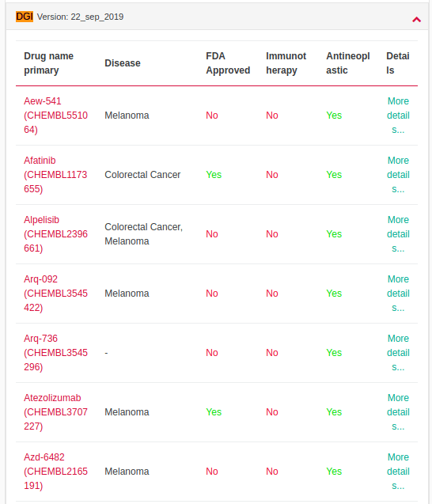
Task: Click the orange DGI badge
Action: (25, 17)
